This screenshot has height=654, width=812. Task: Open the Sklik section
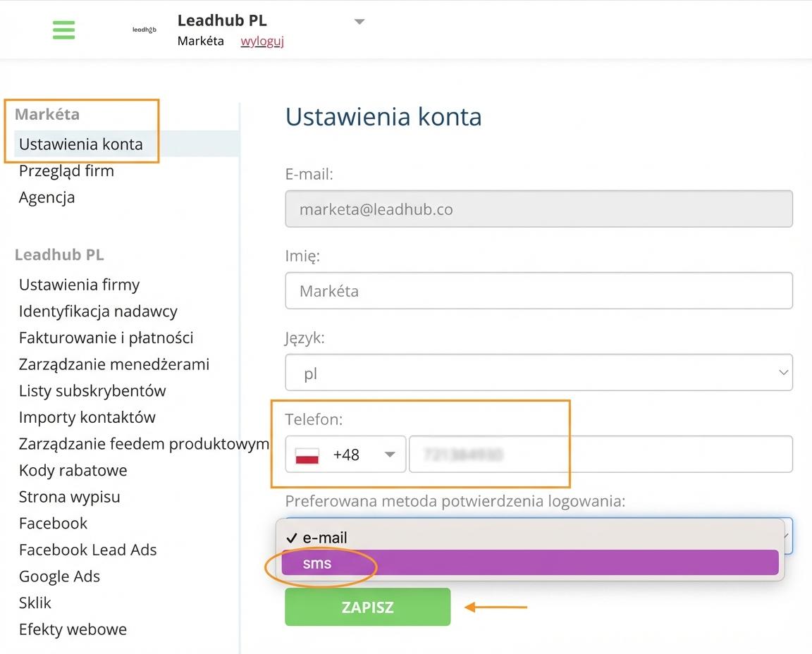pos(35,603)
